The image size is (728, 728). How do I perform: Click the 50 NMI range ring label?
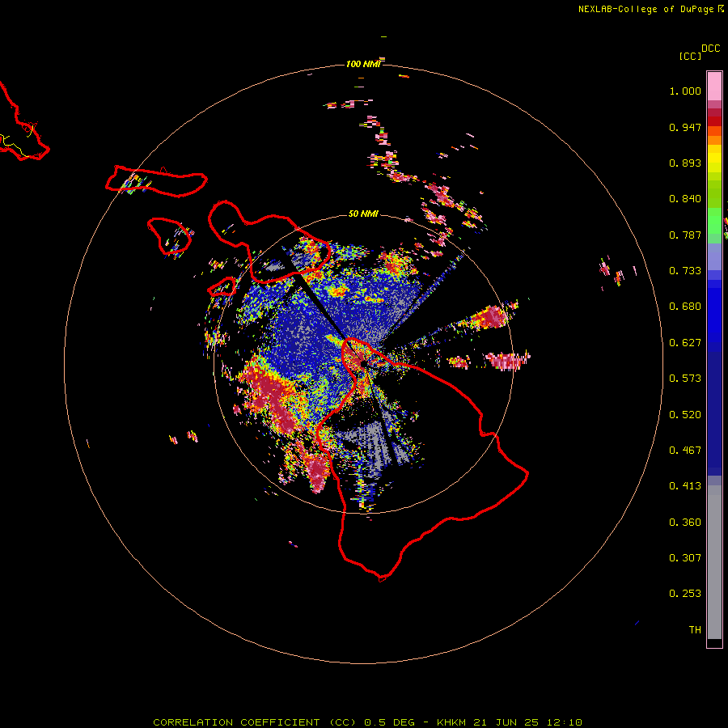tap(363, 214)
